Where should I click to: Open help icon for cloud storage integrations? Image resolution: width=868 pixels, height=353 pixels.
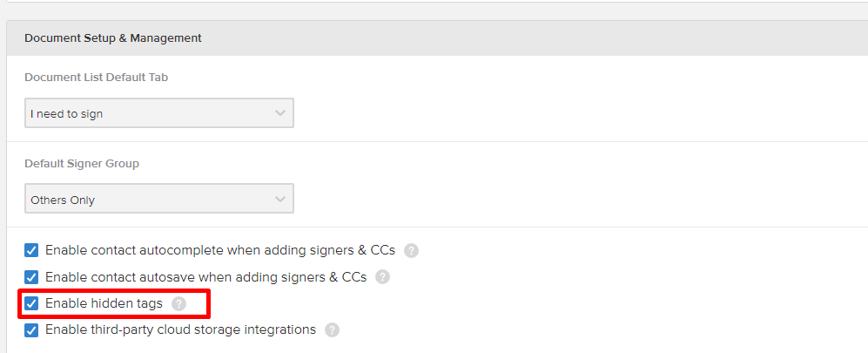(332, 330)
